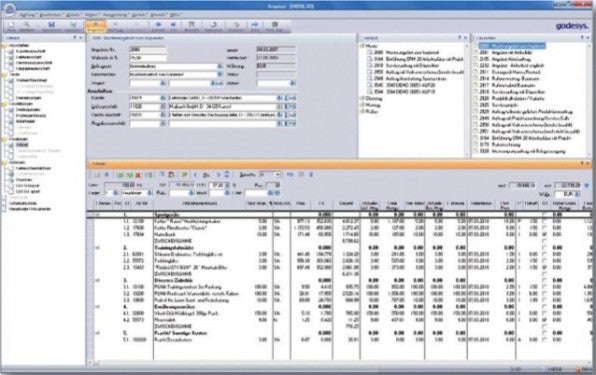Click the horizontal scrollbar below positions table

pos(338,363)
